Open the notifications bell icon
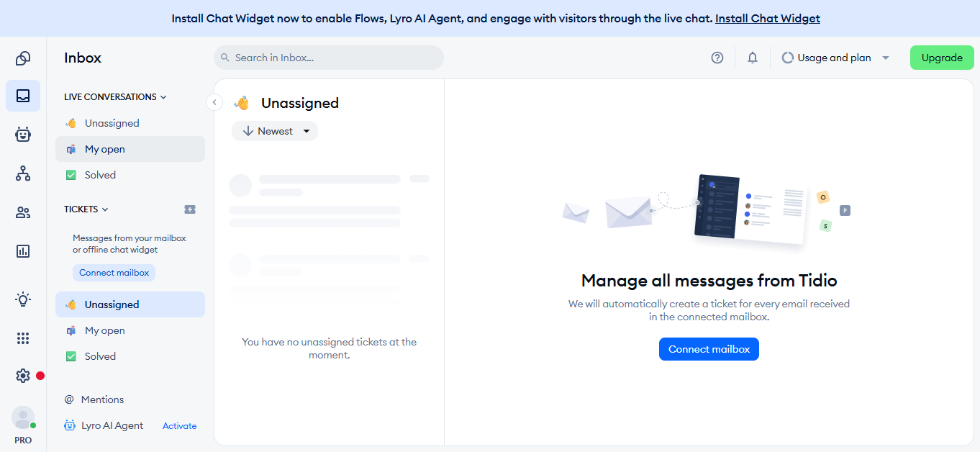The width and height of the screenshot is (980, 452). pyautogui.click(x=752, y=58)
